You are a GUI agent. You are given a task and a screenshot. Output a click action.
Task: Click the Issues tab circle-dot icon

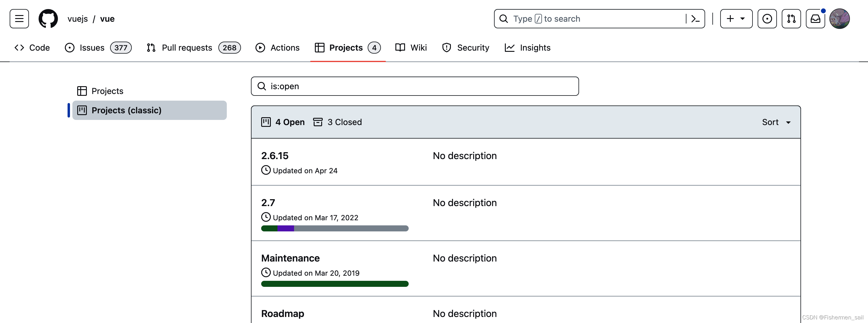tap(69, 47)
